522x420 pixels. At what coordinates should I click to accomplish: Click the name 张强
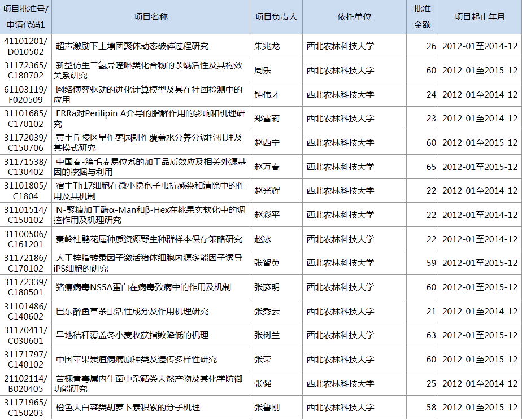(x=263, y=384)
